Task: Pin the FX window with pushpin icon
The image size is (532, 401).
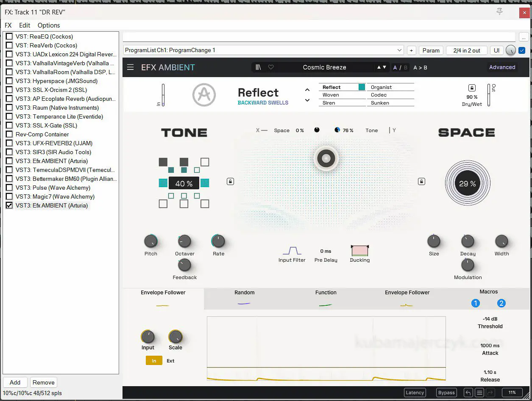Action: pos(499,12)
